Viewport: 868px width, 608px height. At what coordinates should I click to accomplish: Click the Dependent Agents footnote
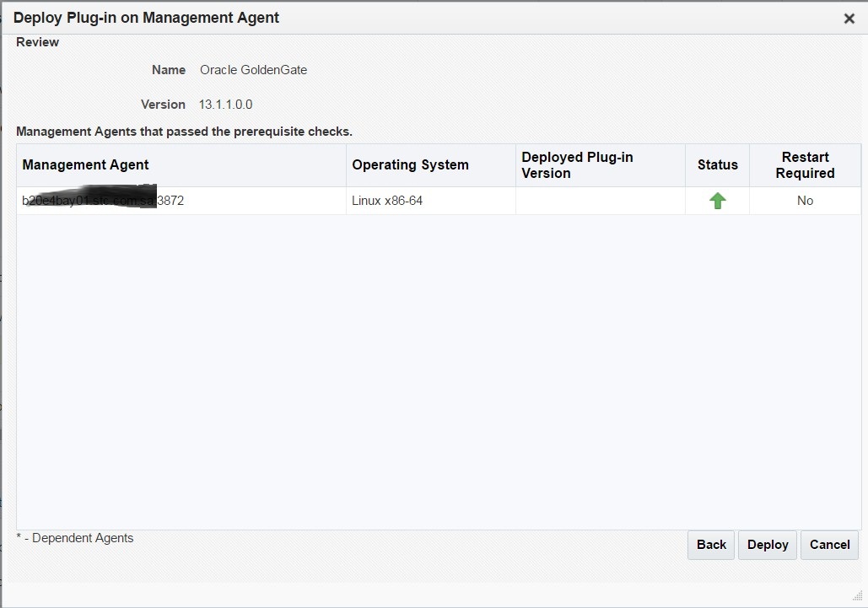tap(75, 538)
